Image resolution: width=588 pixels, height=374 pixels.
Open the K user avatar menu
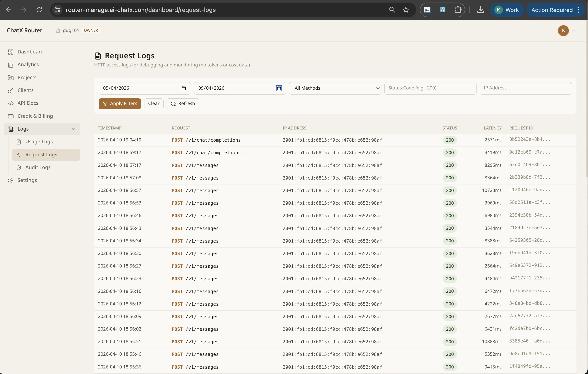pyautogui.click(x=563, y=30)
